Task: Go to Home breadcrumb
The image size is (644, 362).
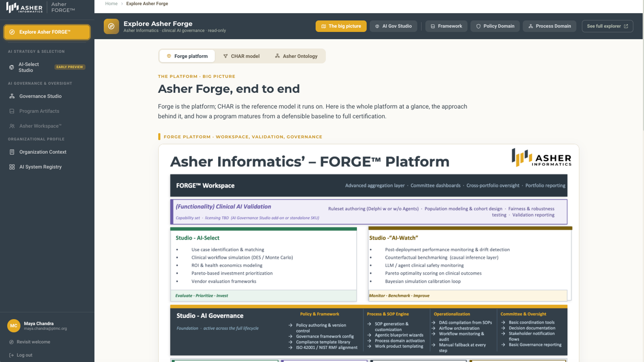Action: (111, 4)
